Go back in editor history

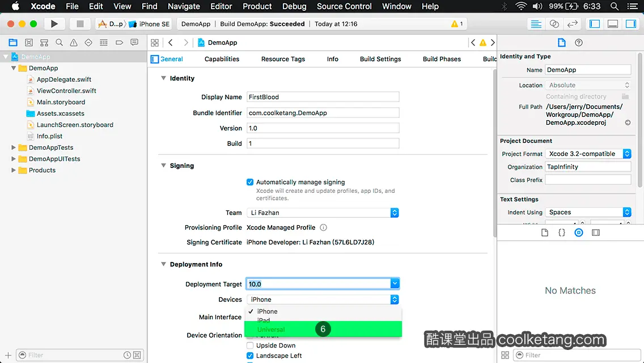(x=171, y=43)
